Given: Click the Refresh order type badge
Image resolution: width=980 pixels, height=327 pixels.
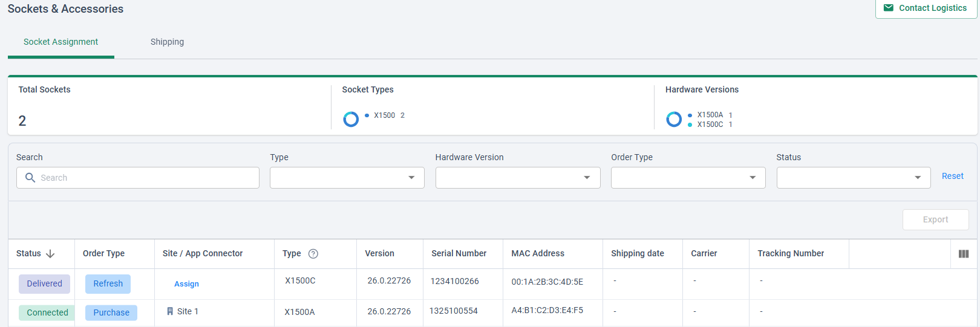Looking at the screenshot, I should point(108,283).
